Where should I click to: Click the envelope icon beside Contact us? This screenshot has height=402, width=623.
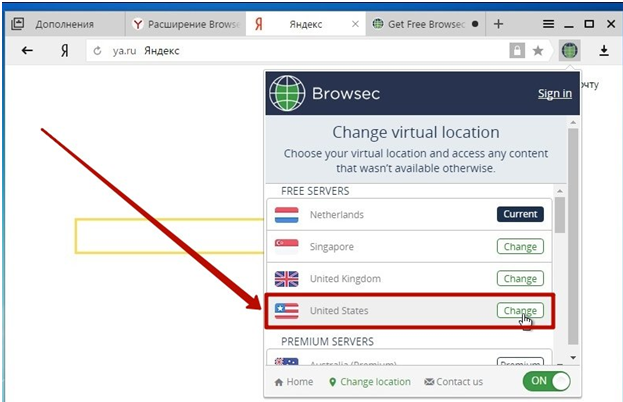pos(429,382)
